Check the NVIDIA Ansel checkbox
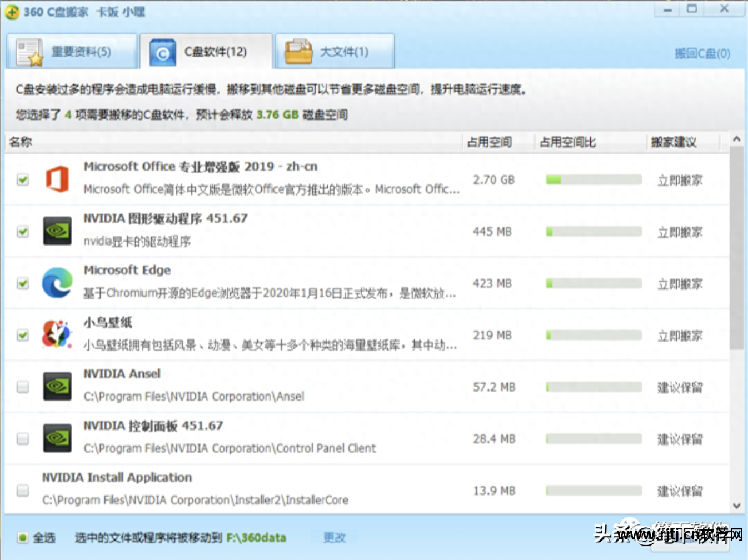The width and height of the screenshot is (748, 560). tap(23, 387)
